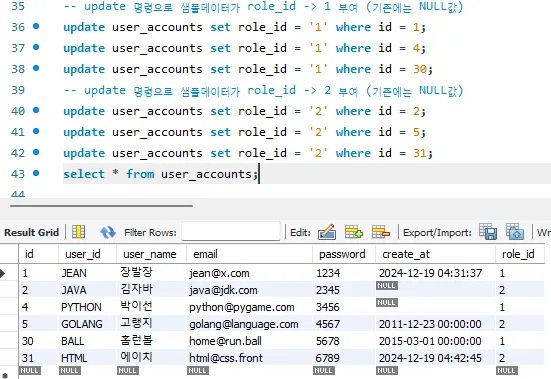Select user_id cell BALL
This screenshot has height=379, width=551.
click(x=87, y=341)
